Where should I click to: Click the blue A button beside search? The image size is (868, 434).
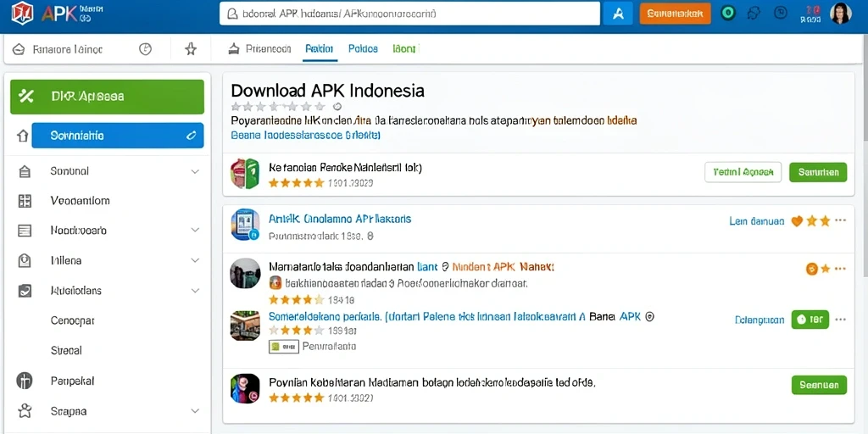tap(618, 14)
